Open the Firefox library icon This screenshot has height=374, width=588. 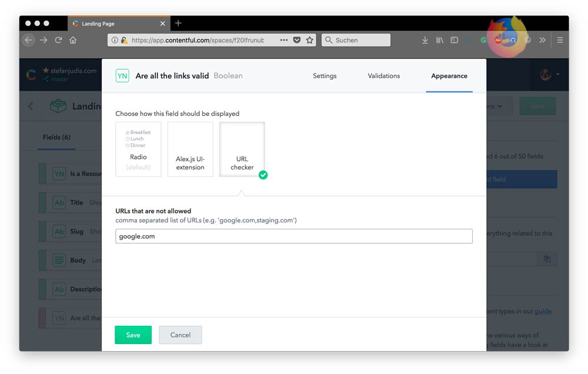coord(439,40)
